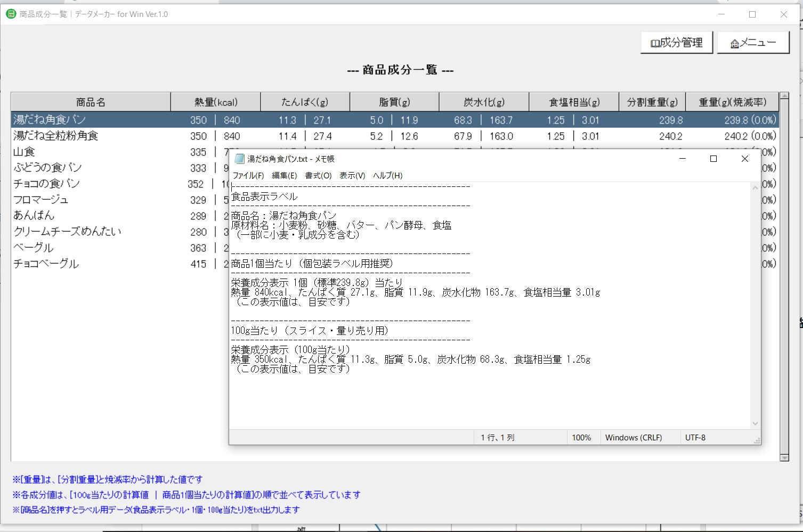Click the Notepad document icon in title
803x532 pixels.
(239, 159)
